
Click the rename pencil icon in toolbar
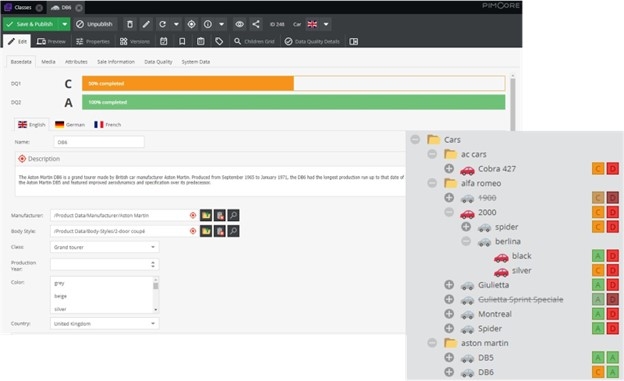pos(146,24)
